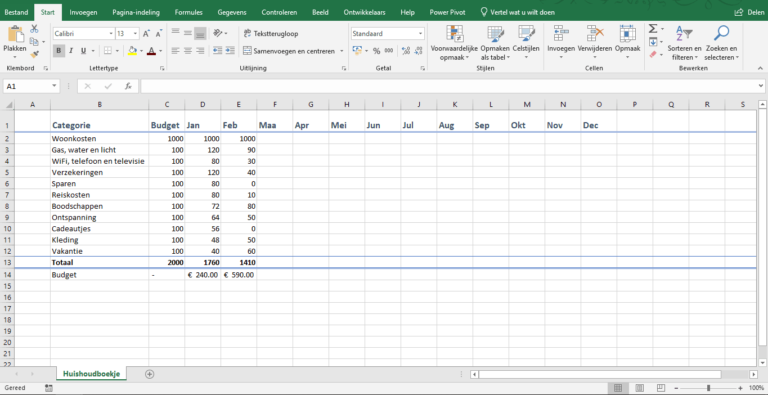The width and height of the screenshot is (768, 395).
Task: Select the Huishoudboekje sheet tab
Action: click(x=92, y=374)
